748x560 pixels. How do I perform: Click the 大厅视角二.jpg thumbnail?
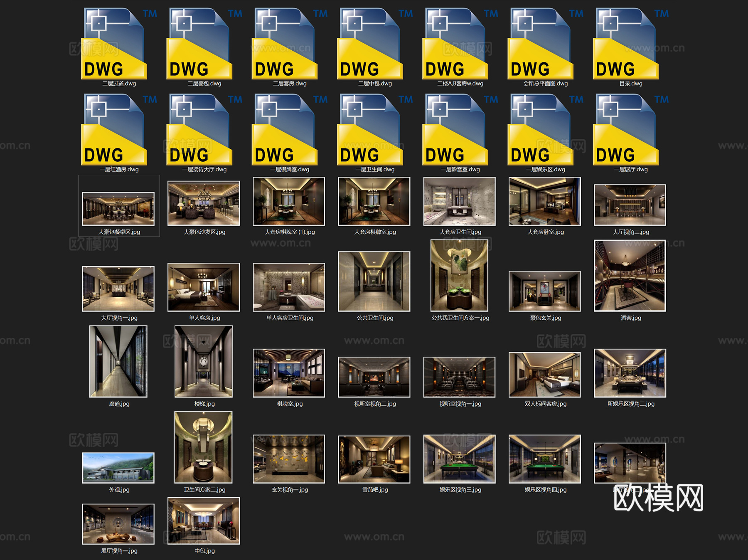point(630,205)
